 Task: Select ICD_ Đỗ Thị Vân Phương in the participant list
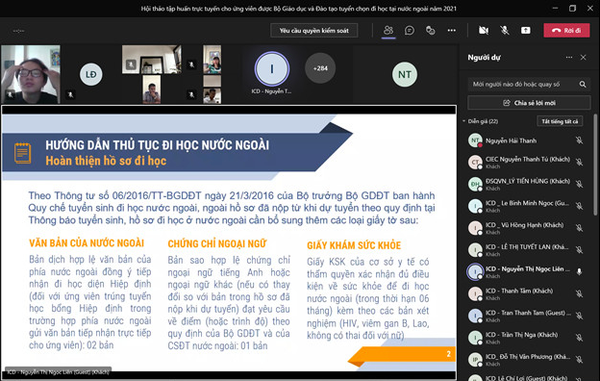pyautogui.click(x=525, y=360)
